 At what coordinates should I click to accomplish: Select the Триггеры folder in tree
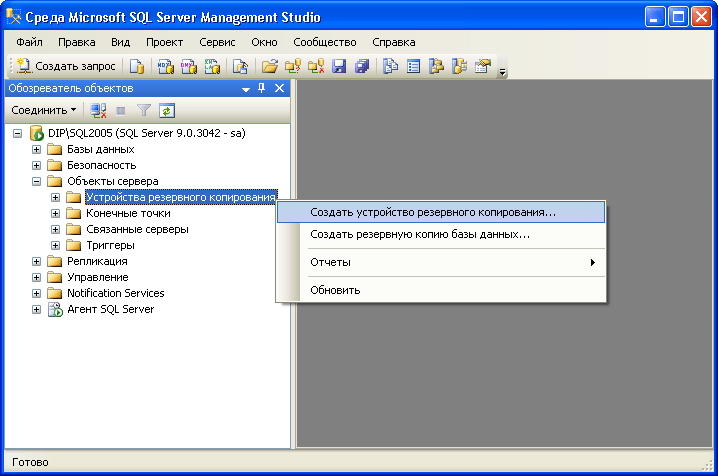110,245
